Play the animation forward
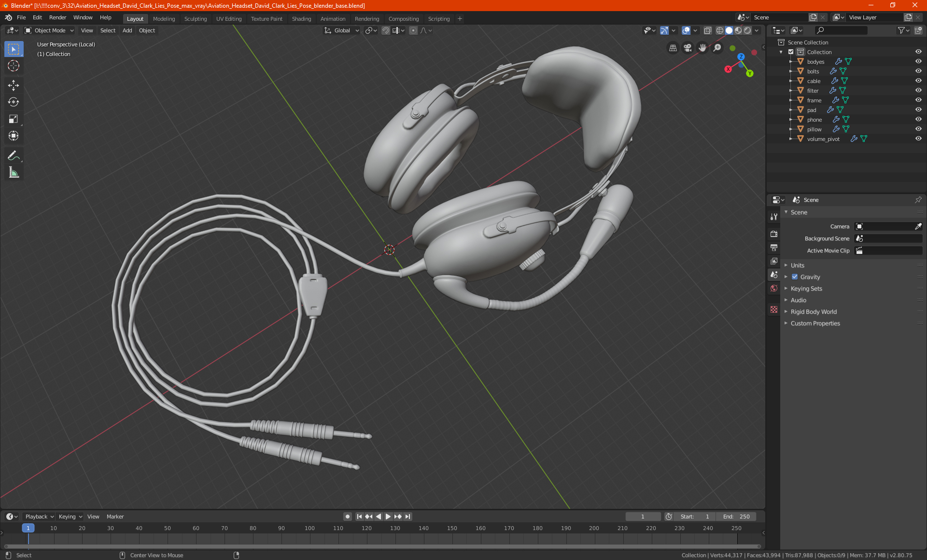Image resolution: width=927 pixels, height=560 pixels. tap(388, 517)
